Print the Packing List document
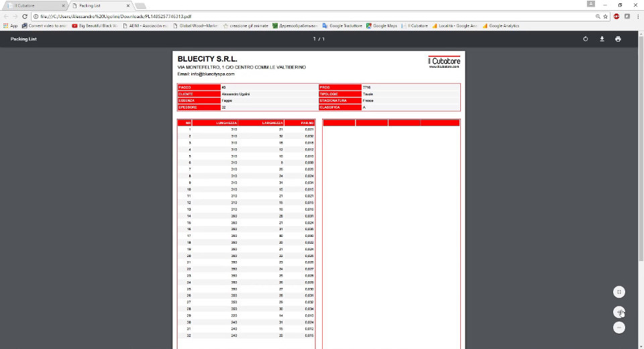Viewport: 644px width, 349px height. click(x=618, y=39)
